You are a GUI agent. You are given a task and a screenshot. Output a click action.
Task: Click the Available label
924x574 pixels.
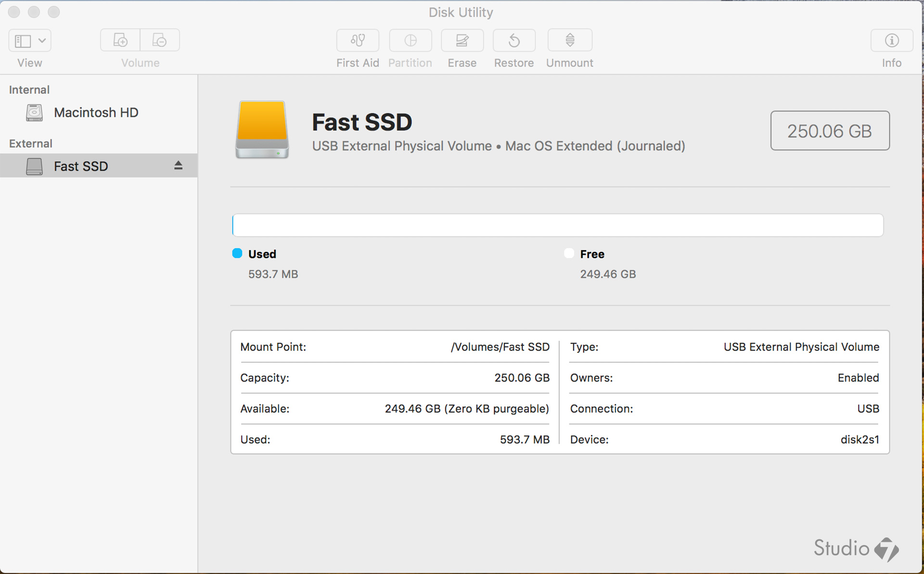click(x=265, y=409)
